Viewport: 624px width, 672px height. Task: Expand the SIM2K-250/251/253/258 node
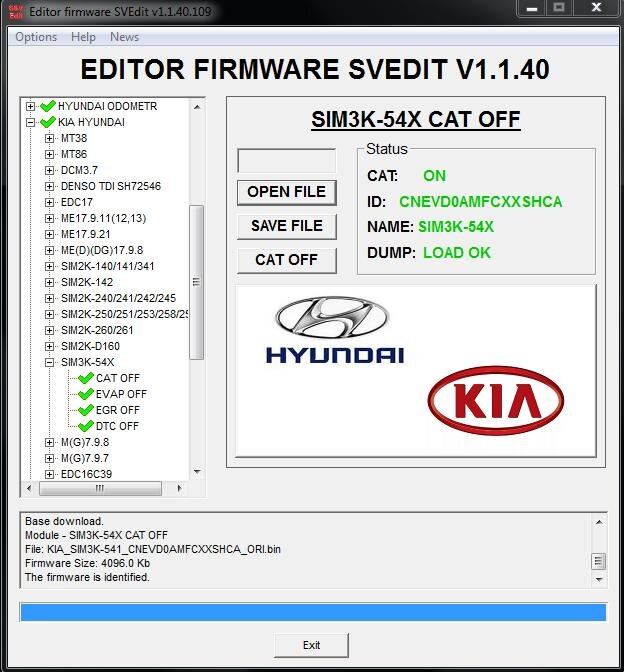(x=49, y=314)
